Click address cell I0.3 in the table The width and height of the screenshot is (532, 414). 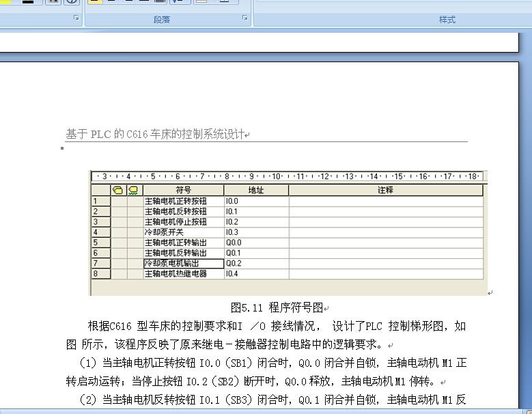pos(257,232)
